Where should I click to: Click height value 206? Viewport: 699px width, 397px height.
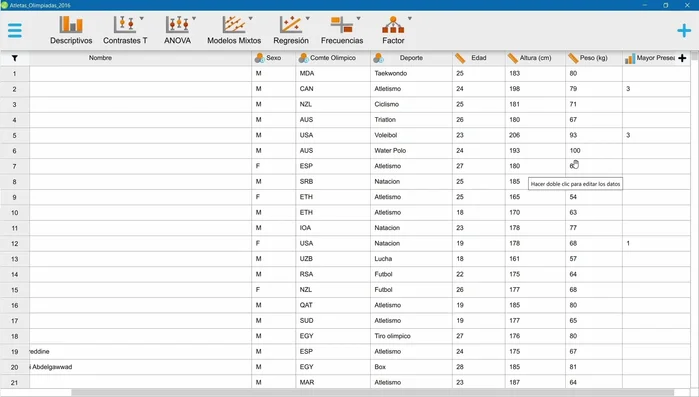tap(535, 135)
